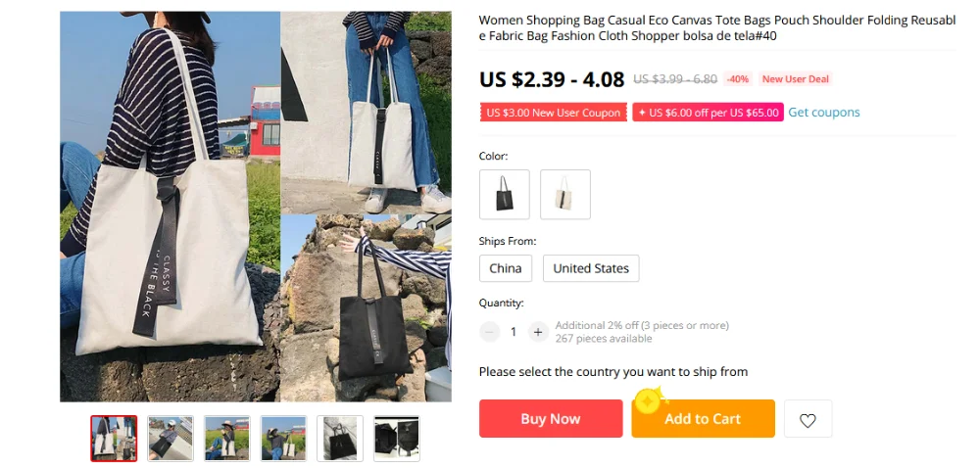View fourth thumbnail of white bag outdoors

coord(283,439)
